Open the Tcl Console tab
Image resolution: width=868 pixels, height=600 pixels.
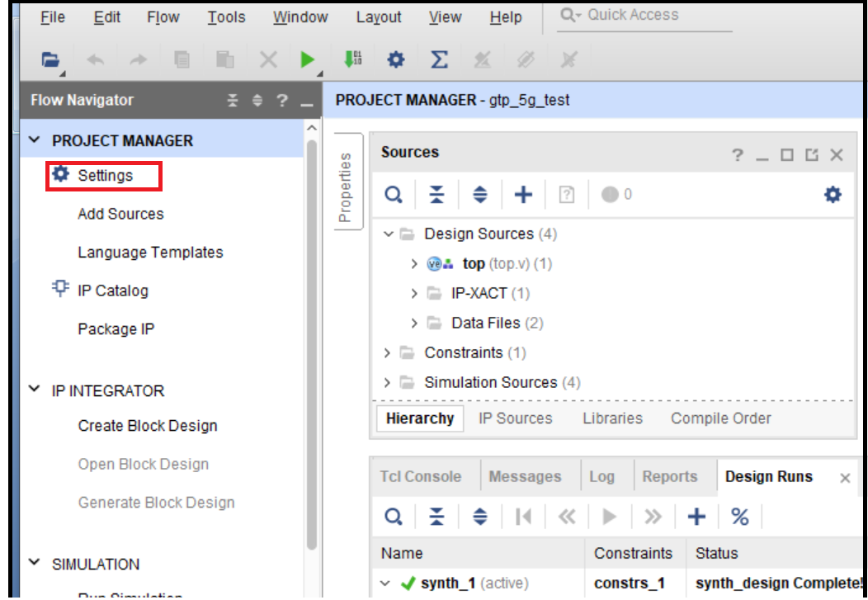coord(420,476)
